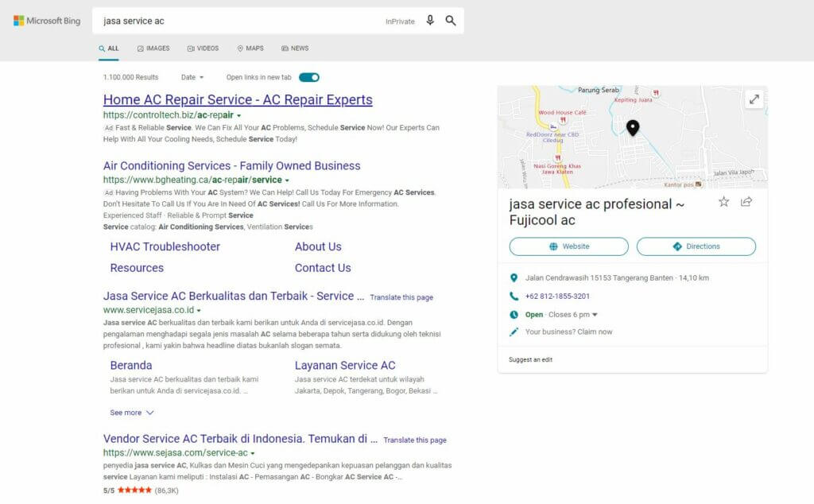Viewport: 814px width, 504px height.
Task: Open Jasa Service AC Berkualitas dan Terbaik result
Action: tap(234, 296)
